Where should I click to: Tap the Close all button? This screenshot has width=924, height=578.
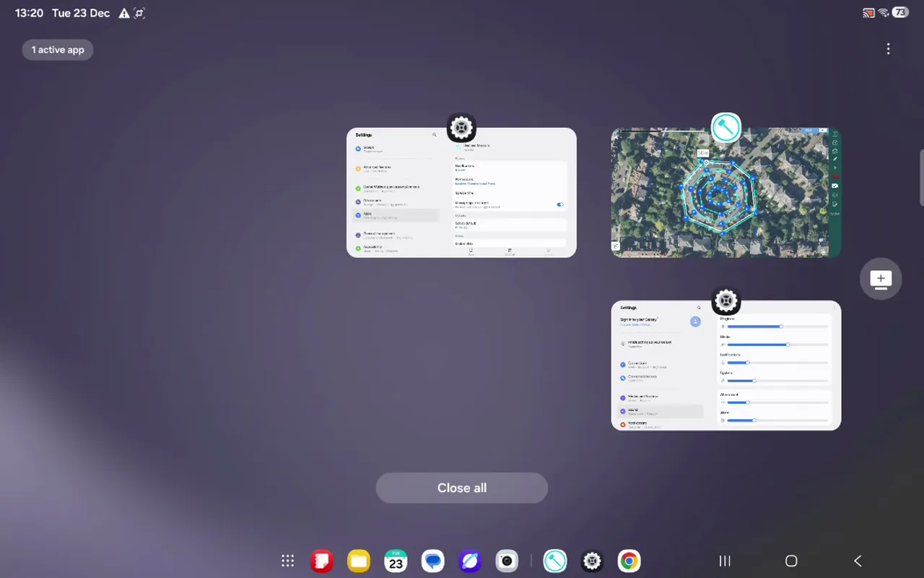tap(461, 488)
